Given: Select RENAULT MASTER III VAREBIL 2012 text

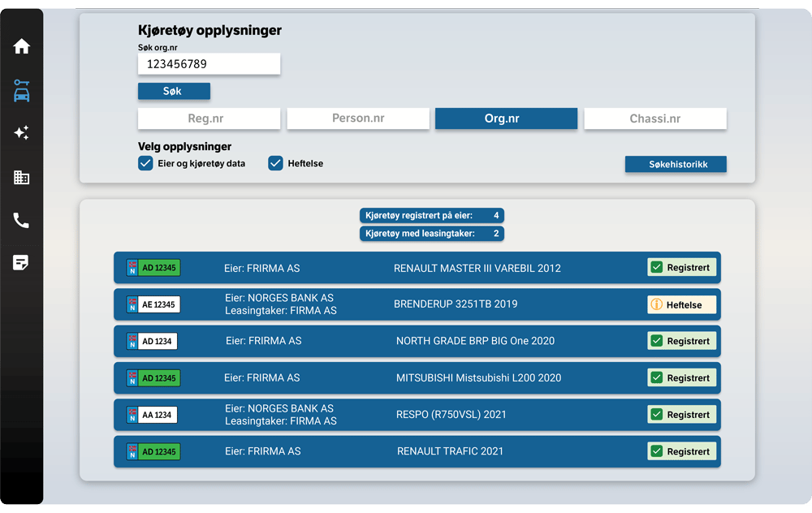Looking at the screenshot, I should coord(477,268).
